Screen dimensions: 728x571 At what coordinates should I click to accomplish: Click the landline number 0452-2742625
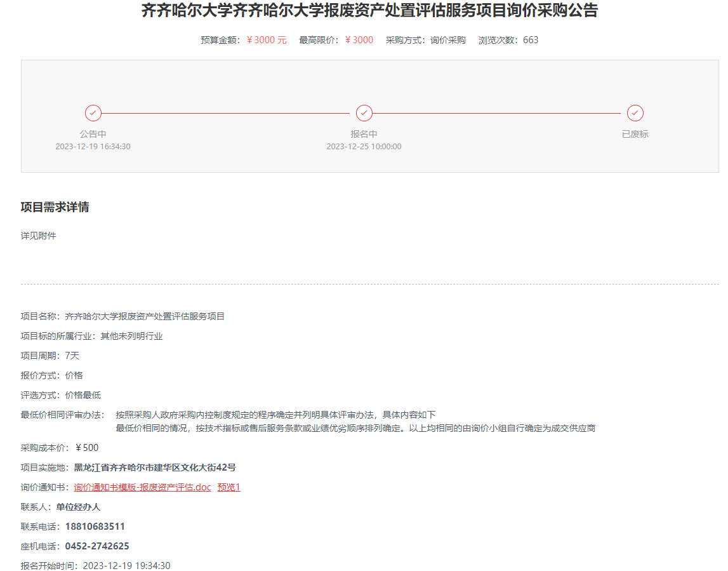97,546
